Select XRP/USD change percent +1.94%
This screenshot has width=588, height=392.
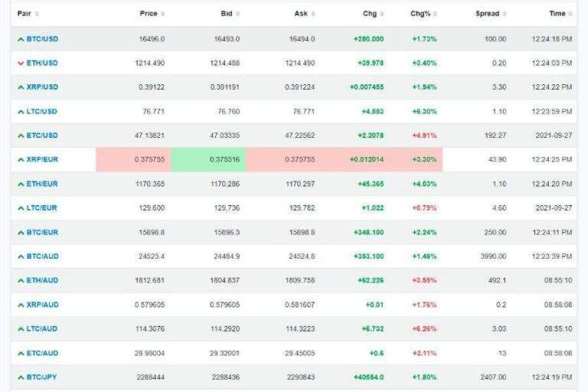(x=424, y=87)
